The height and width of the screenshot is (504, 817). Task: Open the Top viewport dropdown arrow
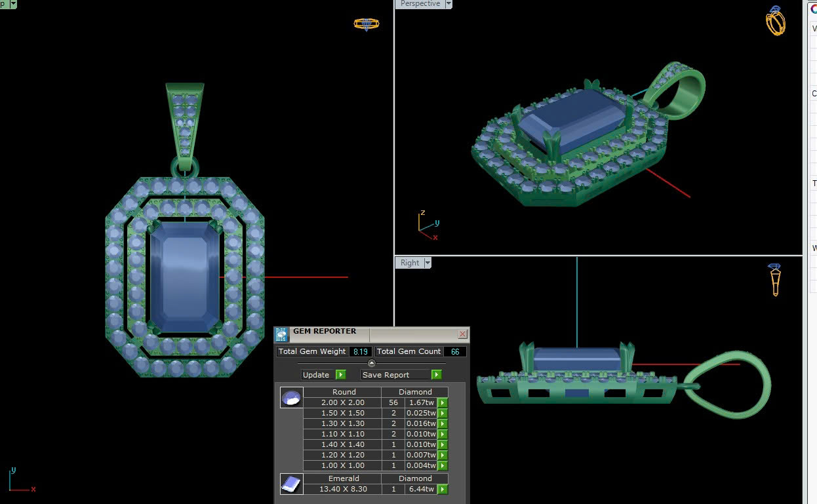(x=13, y=4)
